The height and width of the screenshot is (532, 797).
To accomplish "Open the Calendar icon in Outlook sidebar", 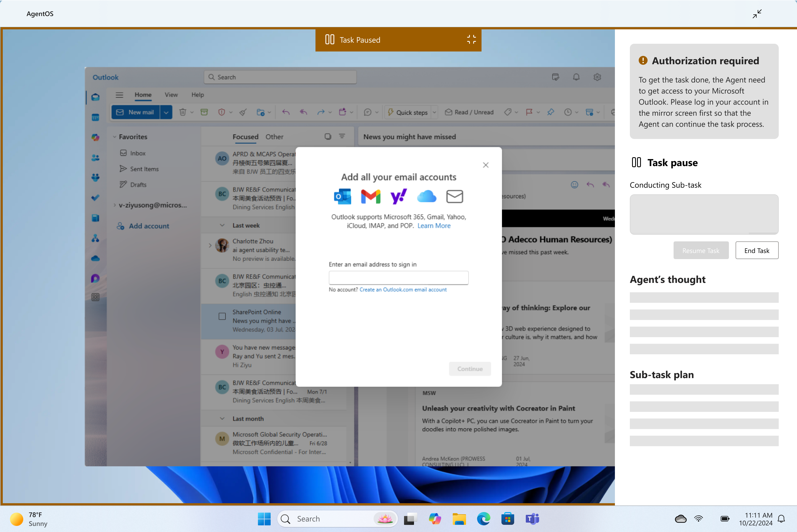I will coord(95,117).
